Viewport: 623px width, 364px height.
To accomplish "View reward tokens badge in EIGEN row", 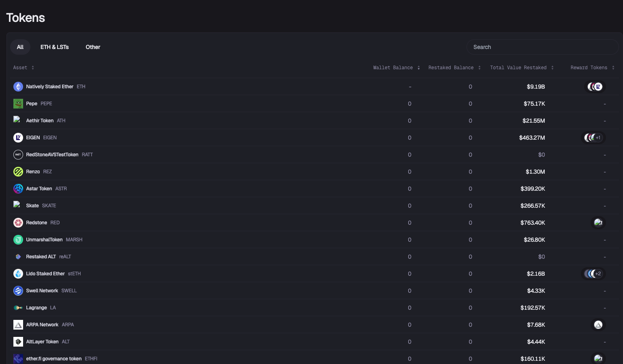I will coord(593,138).
